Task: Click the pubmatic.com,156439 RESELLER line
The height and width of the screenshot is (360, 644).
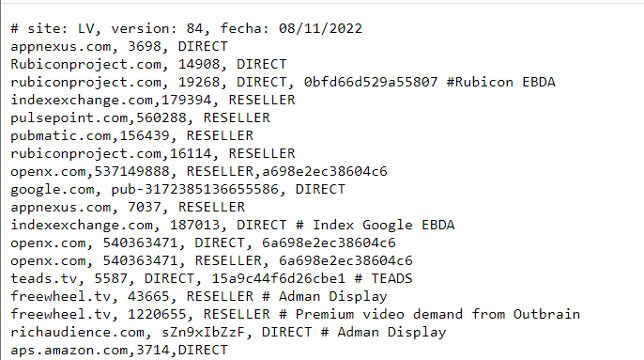Action: [131, 135]
